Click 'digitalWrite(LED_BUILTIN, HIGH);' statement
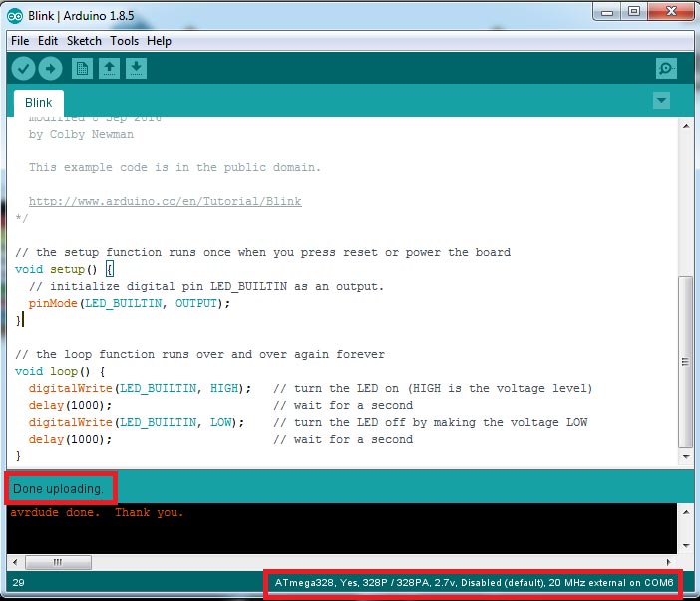The width and height of the screenshot is (700, 601). (141, 388)
